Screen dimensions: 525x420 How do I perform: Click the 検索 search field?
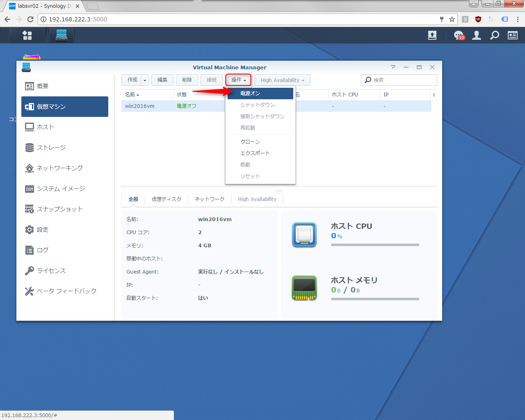tap(399, 80)
